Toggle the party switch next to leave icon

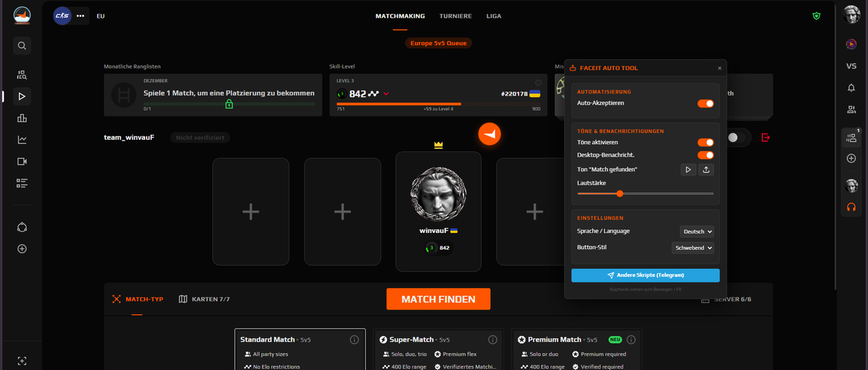(736, 138)
